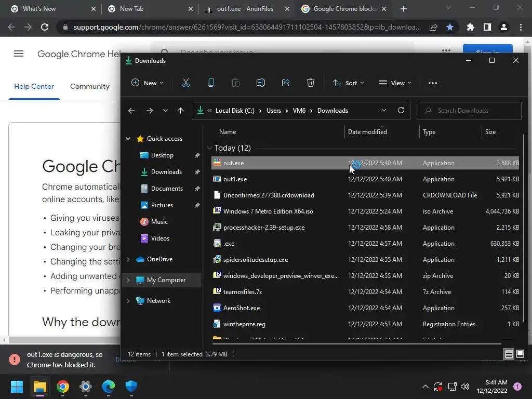Open Windows Security shield in taskbar

point(131,387)
